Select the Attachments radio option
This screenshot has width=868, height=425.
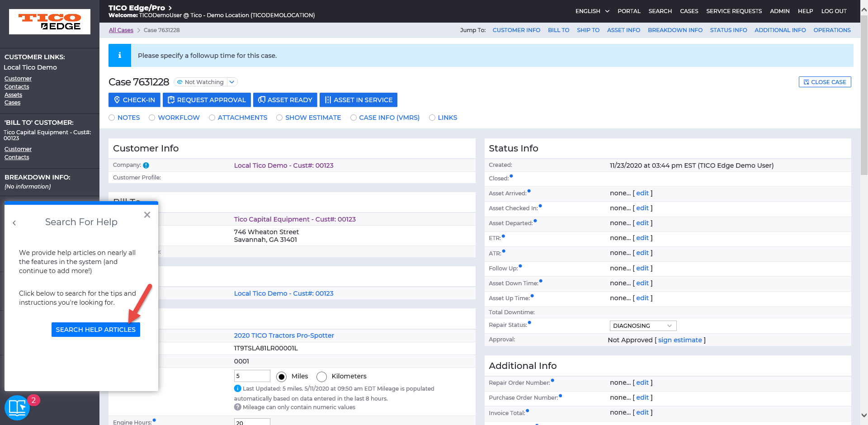[x=212, y=118]
